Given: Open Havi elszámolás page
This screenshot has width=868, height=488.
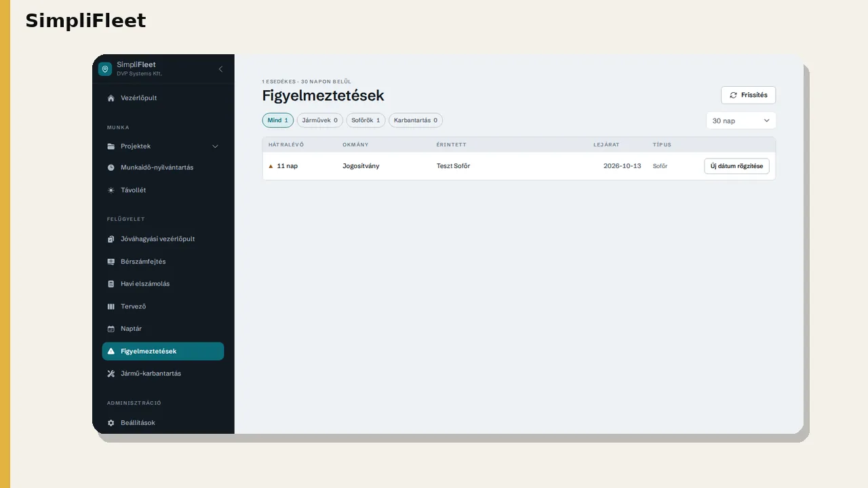Looking at the screenshot, I should (x=163, y=284).
